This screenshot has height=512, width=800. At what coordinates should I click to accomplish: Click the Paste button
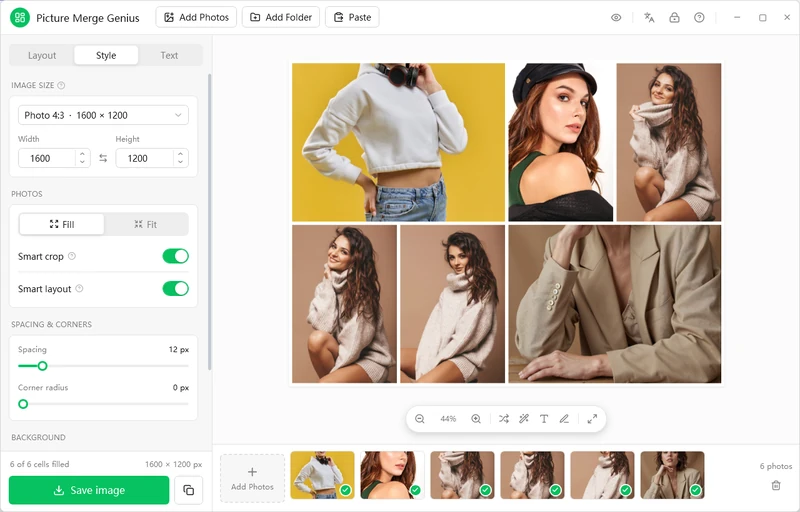352,17
